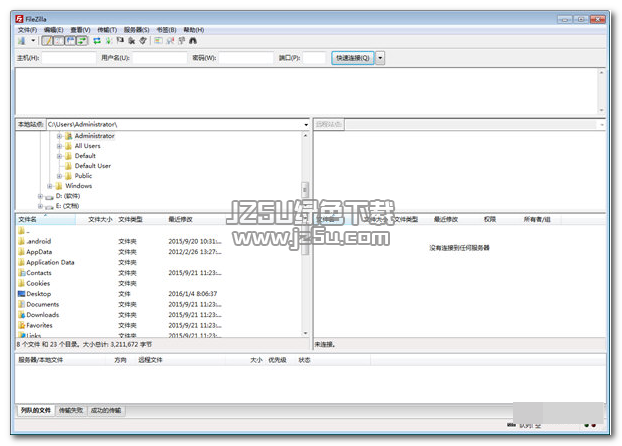Click the 所有者/组 remote column header
Viewport: 622px width, 446px height.
[537, 219]
